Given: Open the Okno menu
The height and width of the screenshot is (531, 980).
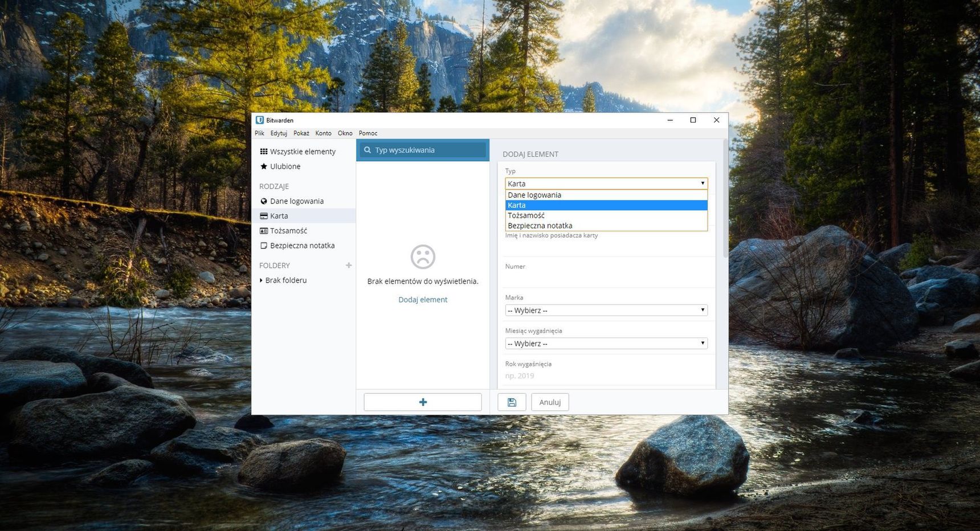Looking at the screenshot, I should pyautogui.click(x=345, y=133).
